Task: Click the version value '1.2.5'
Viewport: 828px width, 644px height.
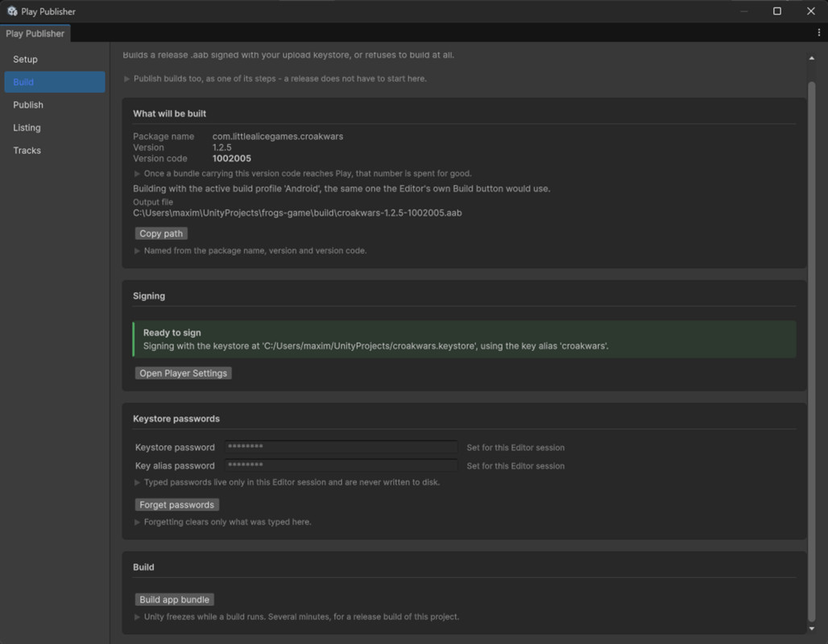Action: tap(221, 147)
